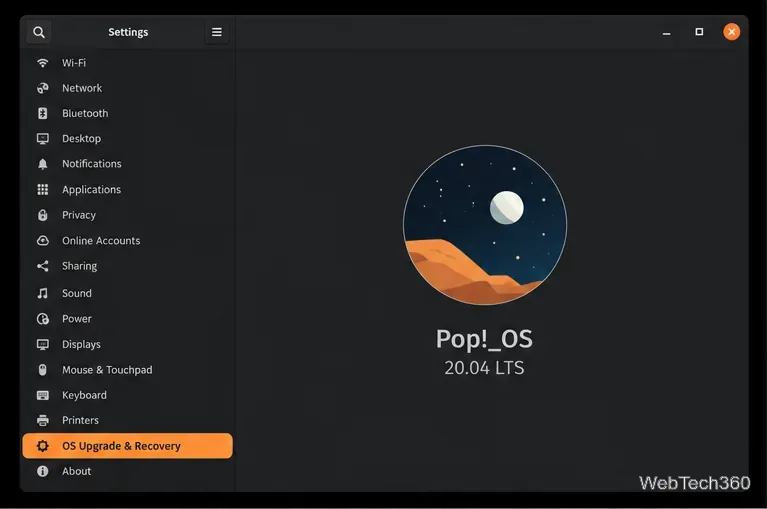Open the Settings search magnifier button

pos(39,32)
